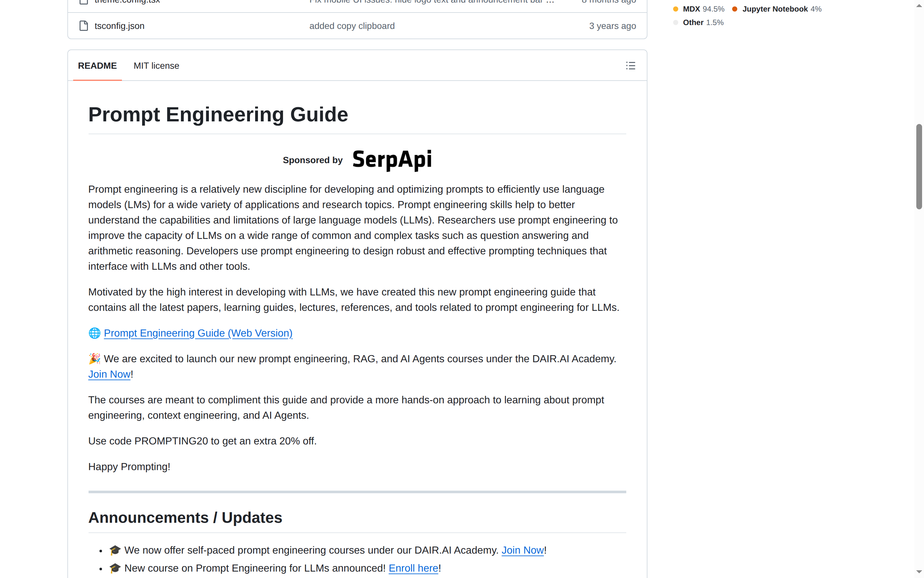Click the orange MDX language color dot

point(675,9)
